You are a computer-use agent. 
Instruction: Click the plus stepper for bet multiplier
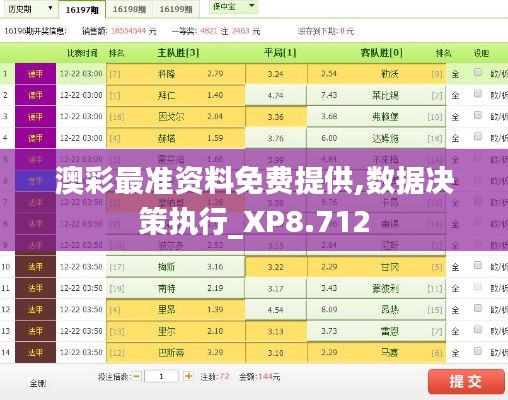(188, 376)
